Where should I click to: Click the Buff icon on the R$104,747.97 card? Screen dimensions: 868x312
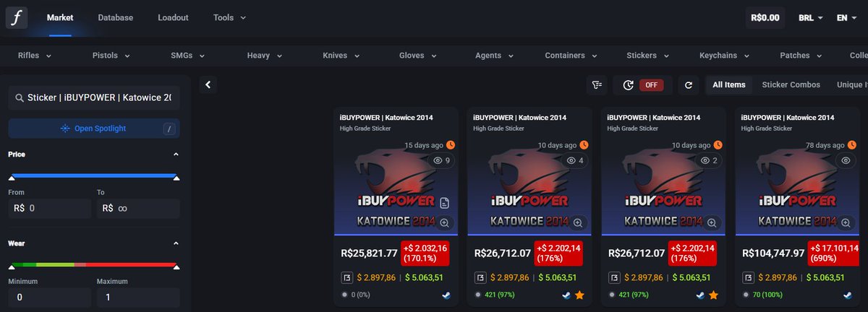pyautogui.click(x=748, y=277)
